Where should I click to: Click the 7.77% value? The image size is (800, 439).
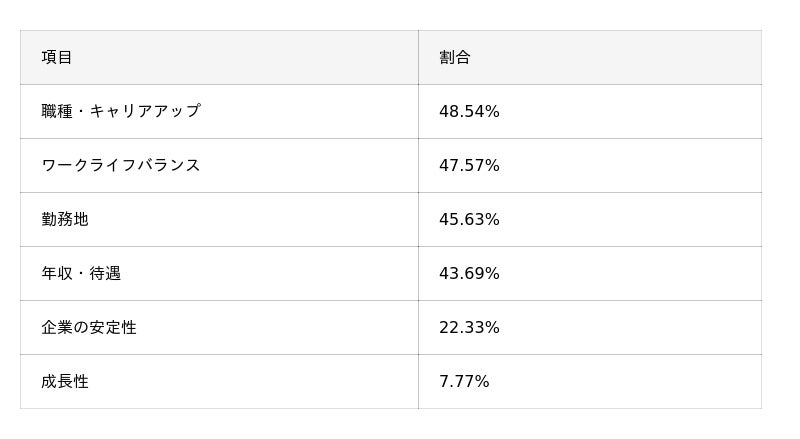click(464, 381)
